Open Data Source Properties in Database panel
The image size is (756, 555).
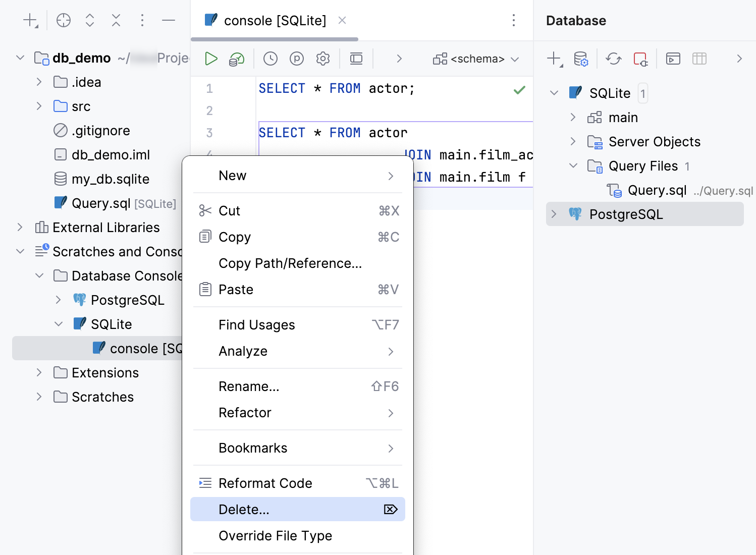tap(580, 59)
